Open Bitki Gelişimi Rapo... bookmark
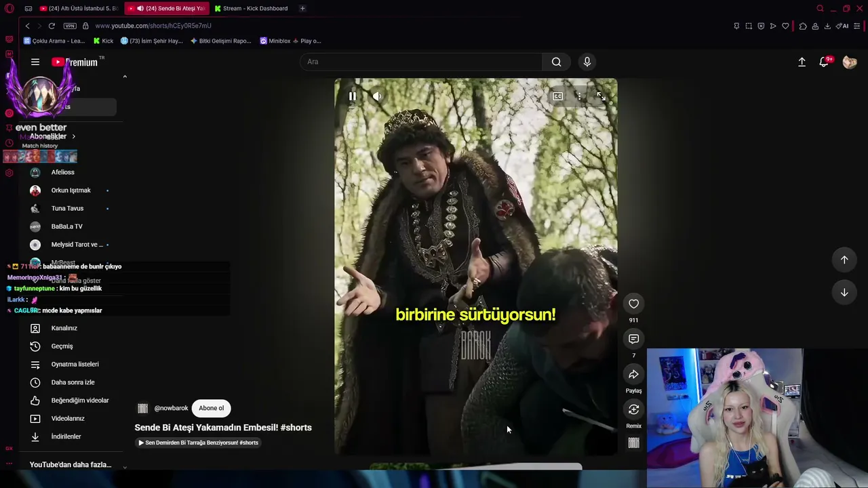 [221, 41]
